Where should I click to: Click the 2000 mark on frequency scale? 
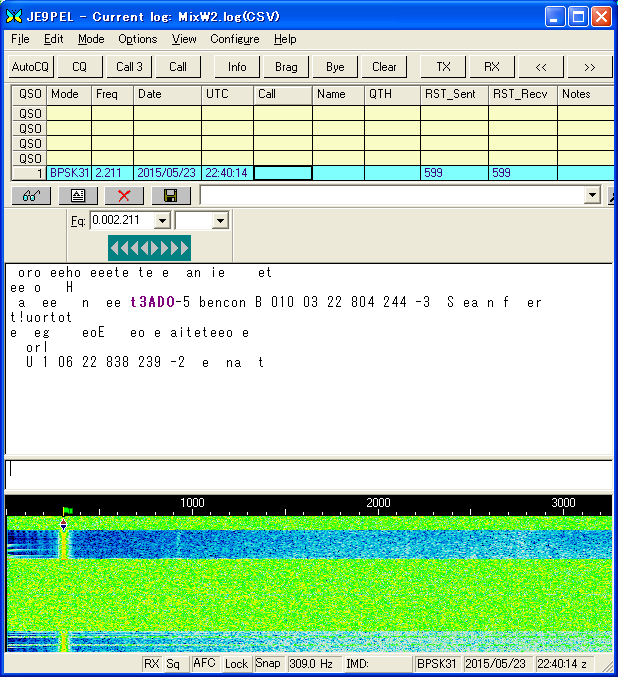tap(378, 503)
